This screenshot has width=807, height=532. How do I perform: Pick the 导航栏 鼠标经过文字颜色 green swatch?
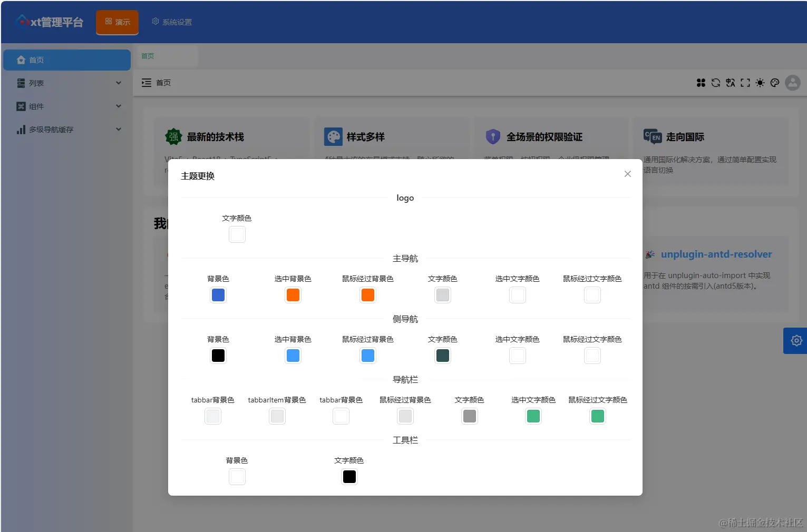(598, 416)
